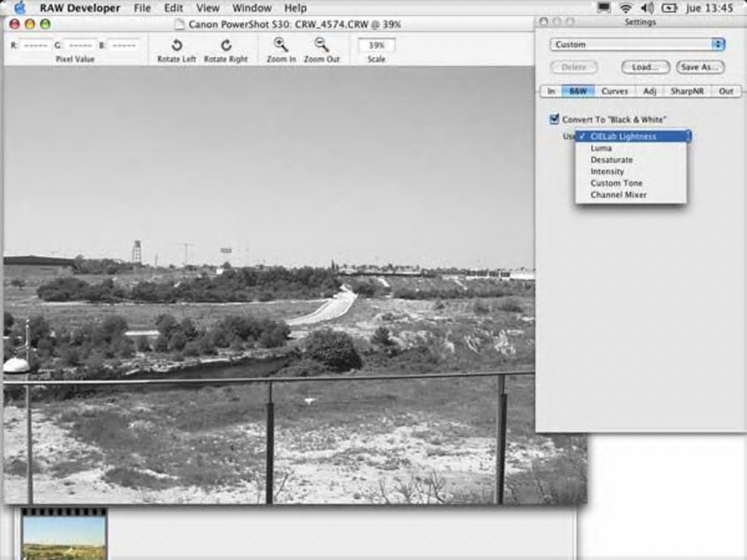Open the View menu
Screen dimensions: 747x560
[208, 8]
